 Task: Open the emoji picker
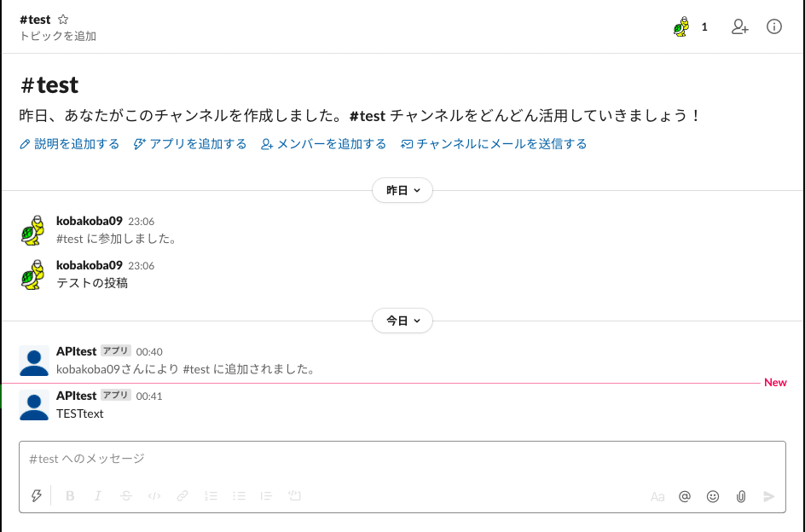(713, 496)
